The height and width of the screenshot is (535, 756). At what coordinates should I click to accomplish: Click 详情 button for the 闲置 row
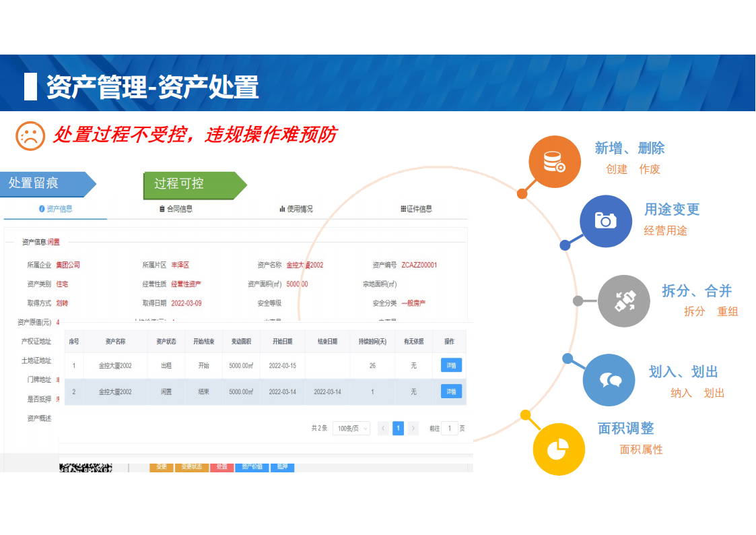pyautogui.click(x=451, y=391)
